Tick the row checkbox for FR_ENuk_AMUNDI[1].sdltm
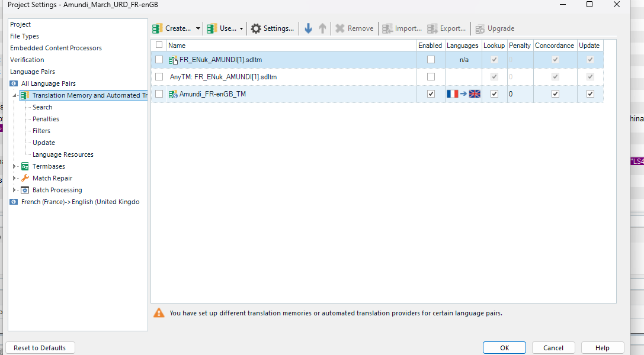This screenshot has width=644, height=355. 159,60
